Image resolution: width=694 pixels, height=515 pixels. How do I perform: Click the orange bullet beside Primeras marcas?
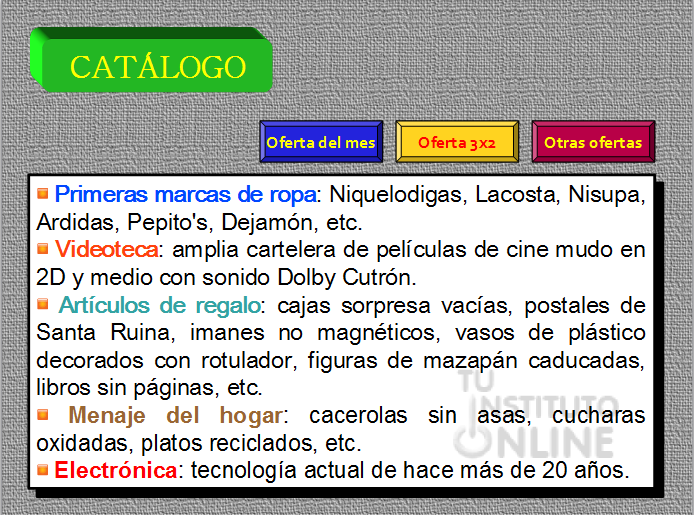coord(42,193)
